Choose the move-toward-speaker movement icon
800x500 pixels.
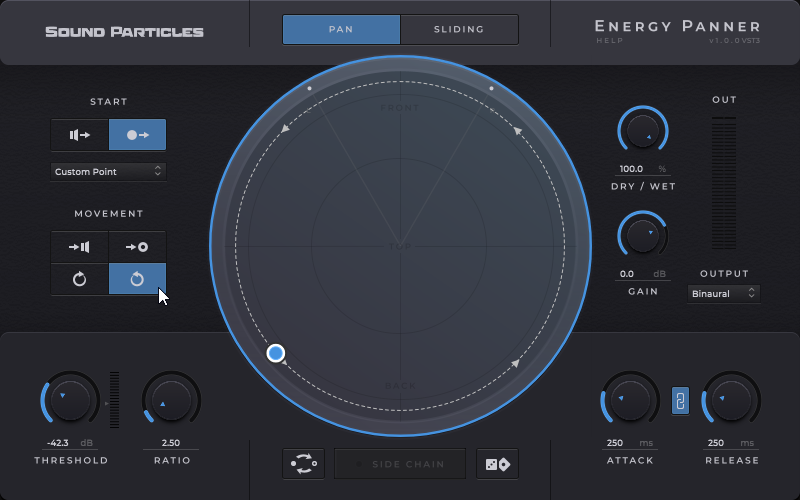click(80, 247)
